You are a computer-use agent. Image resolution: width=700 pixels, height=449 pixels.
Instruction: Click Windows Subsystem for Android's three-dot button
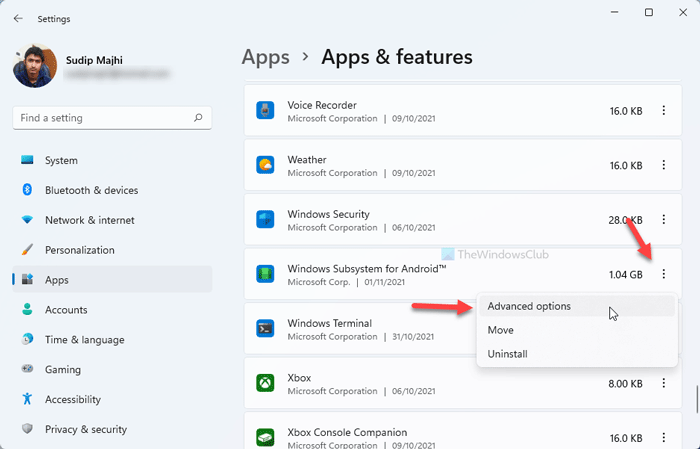664,274
